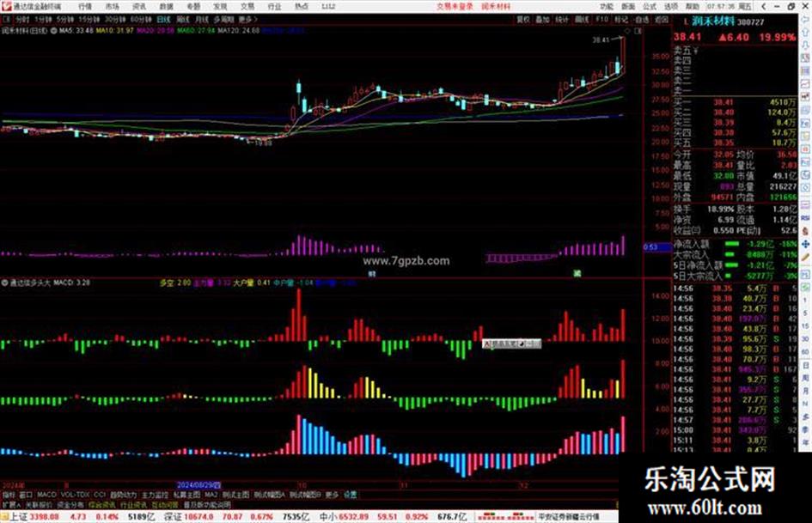Open the 选项 menu
This screenshot has height=523, width=812.
[671, 7]
